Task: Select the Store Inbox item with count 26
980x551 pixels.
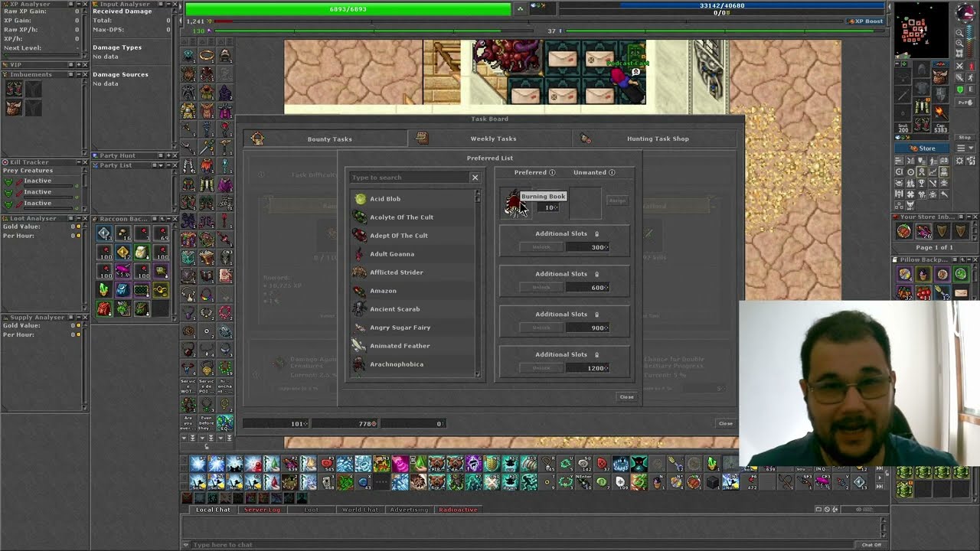Action: point(924,231)
